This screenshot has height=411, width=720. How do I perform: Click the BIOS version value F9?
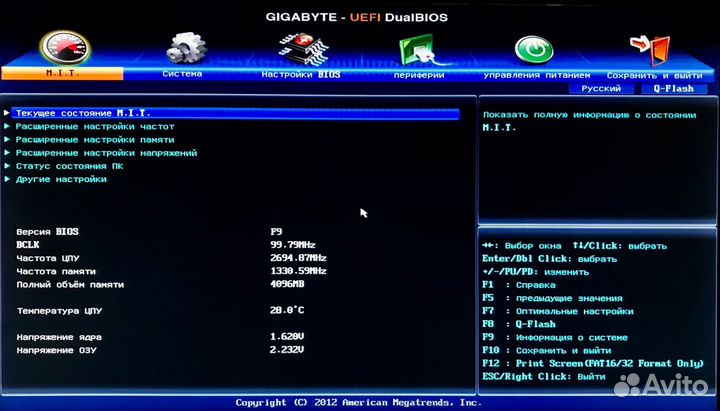[x=276, y=232]
